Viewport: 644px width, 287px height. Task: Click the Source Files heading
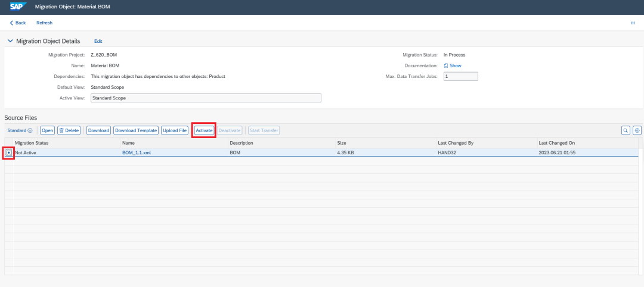point(20,118)
